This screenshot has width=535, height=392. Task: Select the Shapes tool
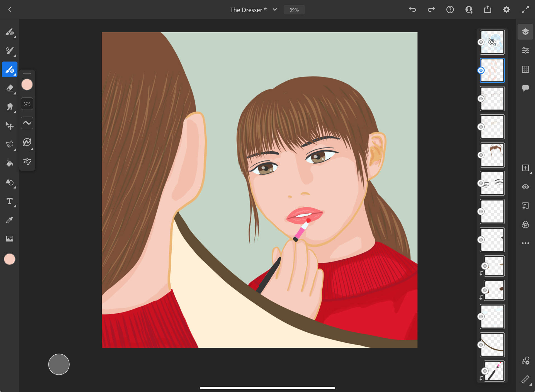point(10,182)
